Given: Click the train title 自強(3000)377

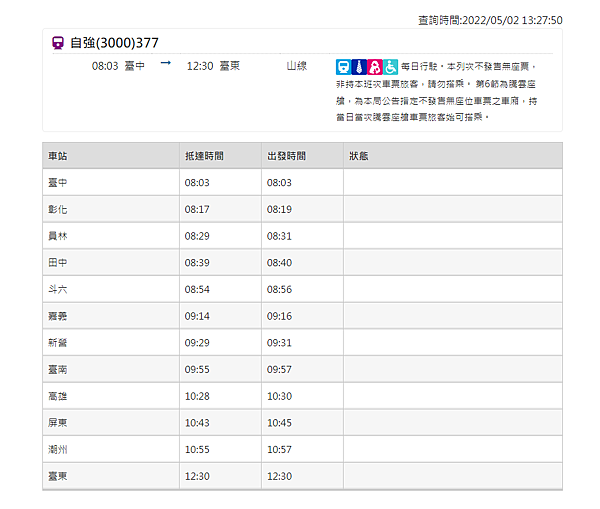Looking at the screenshot, I should point(114,43).
